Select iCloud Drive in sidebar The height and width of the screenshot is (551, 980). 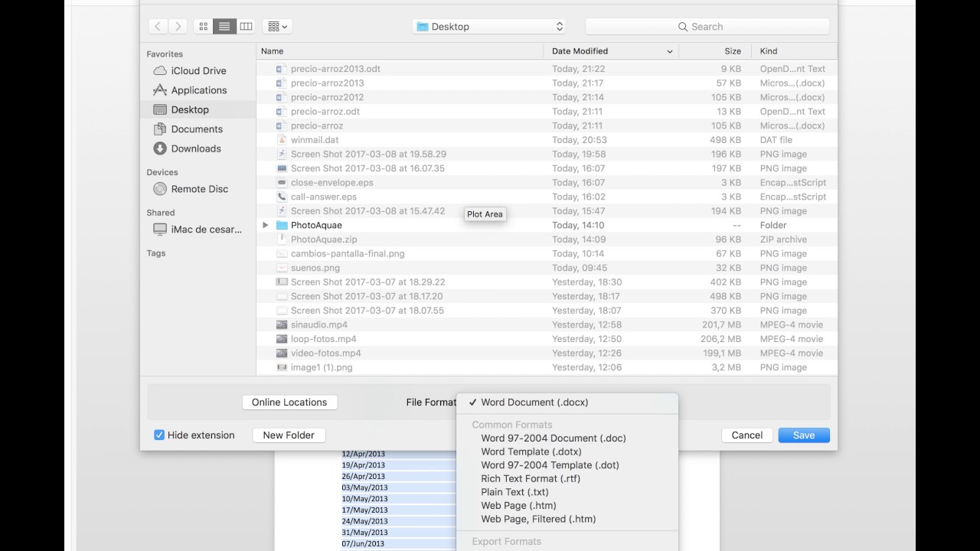[x=198, y=70]
